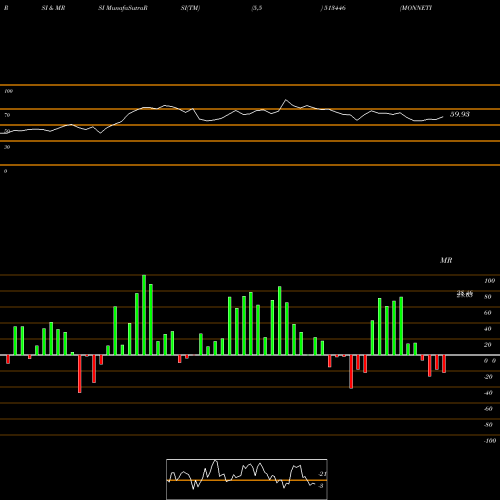Click the current RSI value 59.93

[x=460, y=114]
